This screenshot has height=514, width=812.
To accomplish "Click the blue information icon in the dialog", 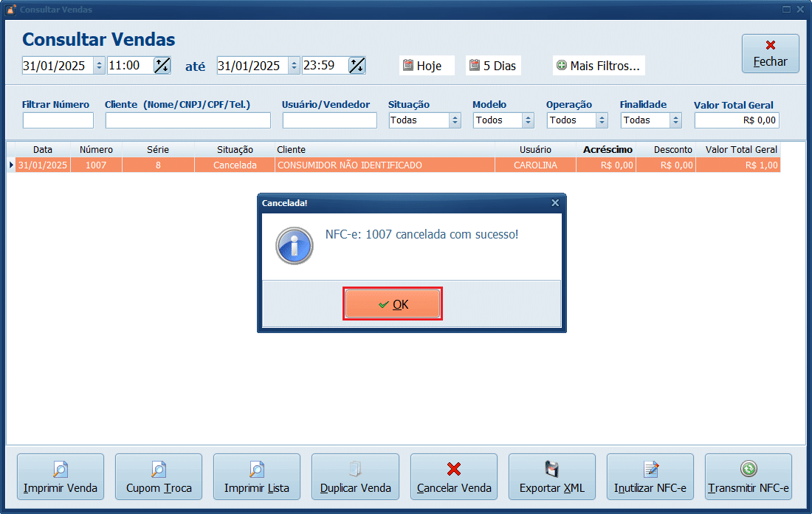I will pos(294,246).
